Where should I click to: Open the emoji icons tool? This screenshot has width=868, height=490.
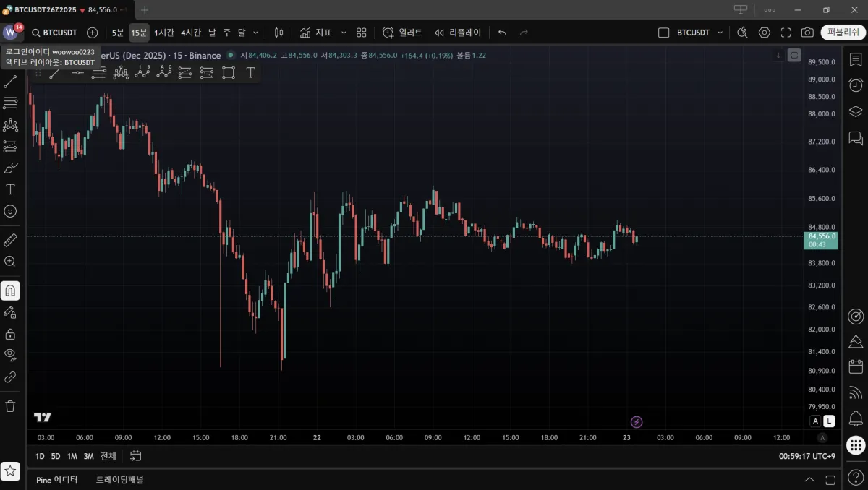10,211
